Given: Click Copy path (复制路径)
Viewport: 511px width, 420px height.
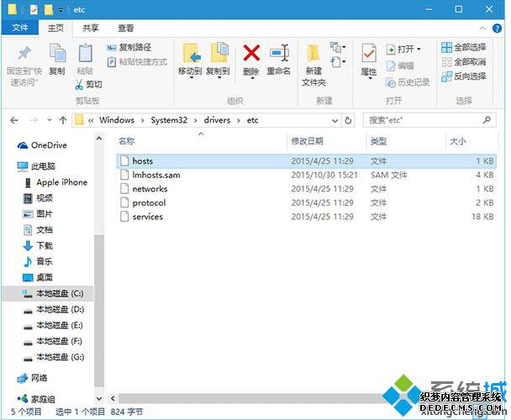Looking at the screenshot, I should (x=129, y=48).
